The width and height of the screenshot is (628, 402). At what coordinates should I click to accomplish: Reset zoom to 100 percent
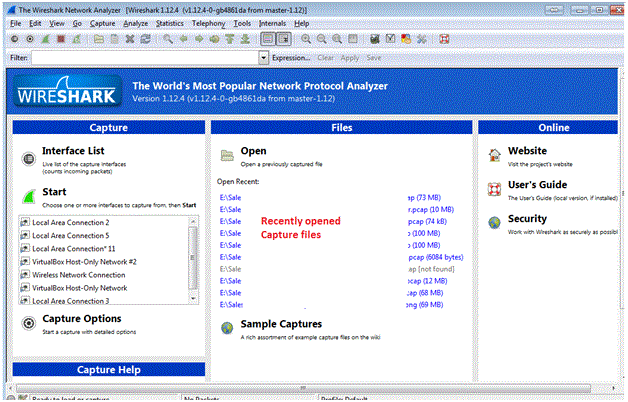[x=337, y=39]
